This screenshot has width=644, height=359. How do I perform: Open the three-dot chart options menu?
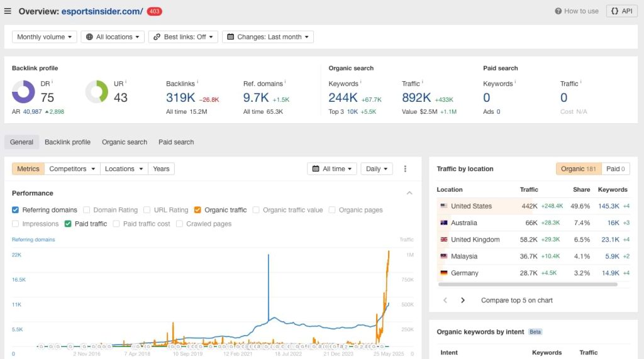coord(406,169)
